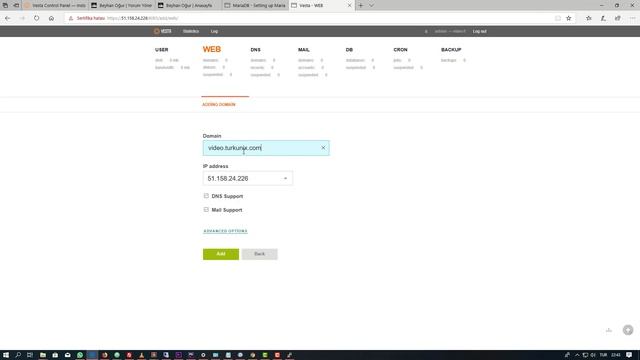Open Task View on the taskbar

30,355
